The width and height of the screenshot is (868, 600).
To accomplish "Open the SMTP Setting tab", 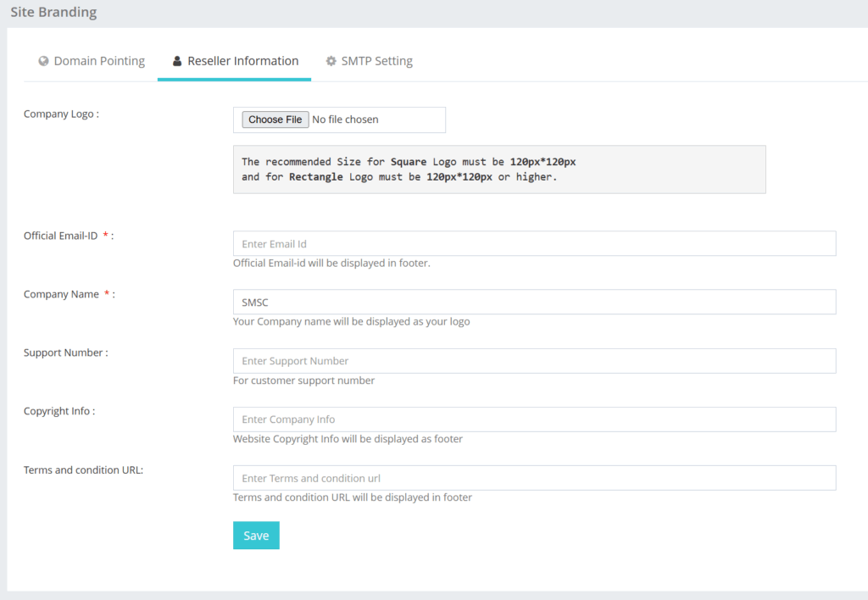I will [376, 61].
